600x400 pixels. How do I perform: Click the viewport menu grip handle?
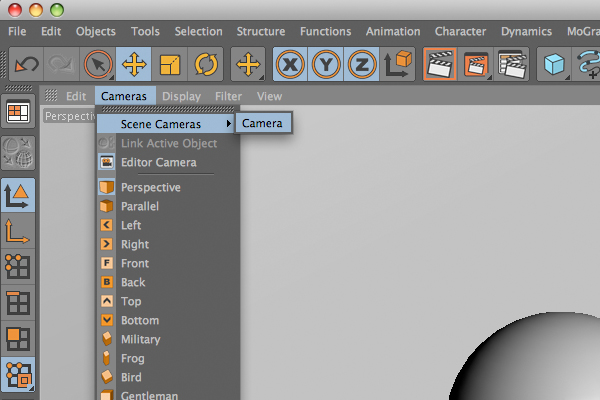point(51,95)
